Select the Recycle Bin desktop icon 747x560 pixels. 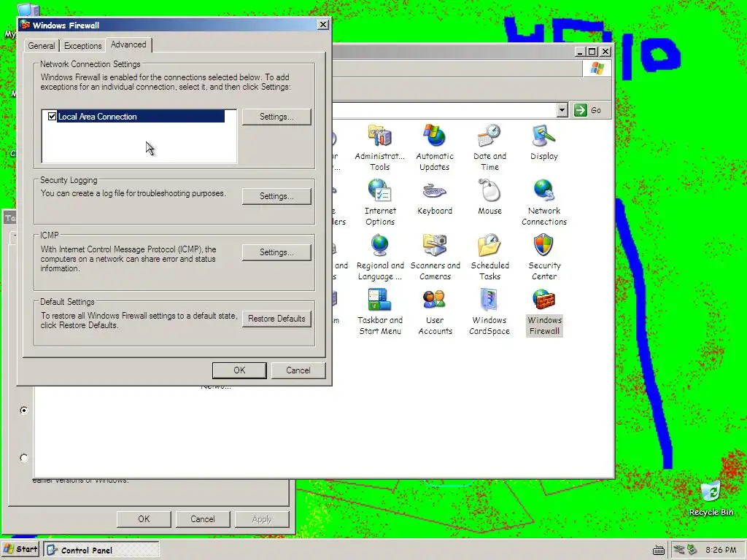pyautogui.click(x=711, y=497)
